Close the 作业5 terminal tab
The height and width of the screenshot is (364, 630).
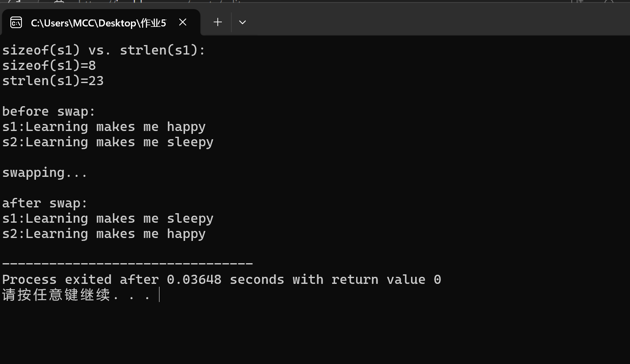(x=183, y=22)
